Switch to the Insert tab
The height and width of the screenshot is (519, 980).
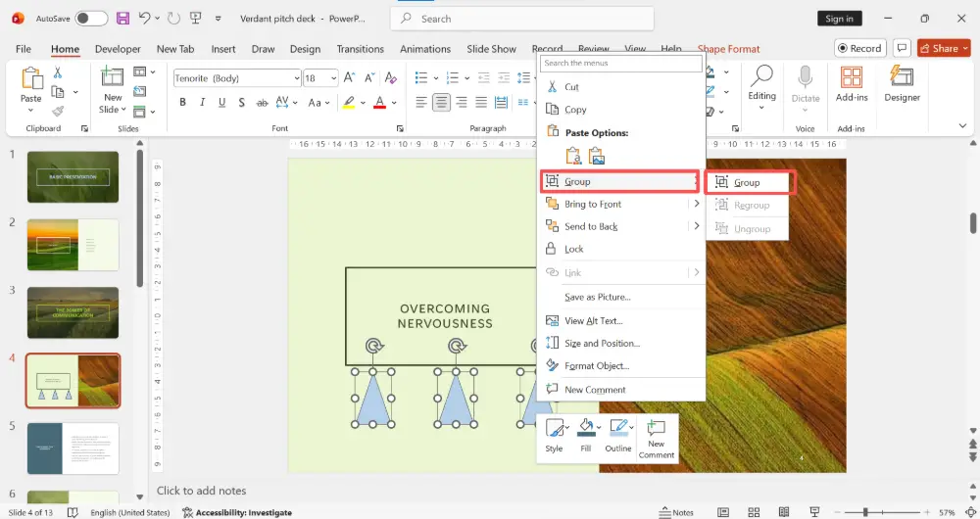pos(223,49)
